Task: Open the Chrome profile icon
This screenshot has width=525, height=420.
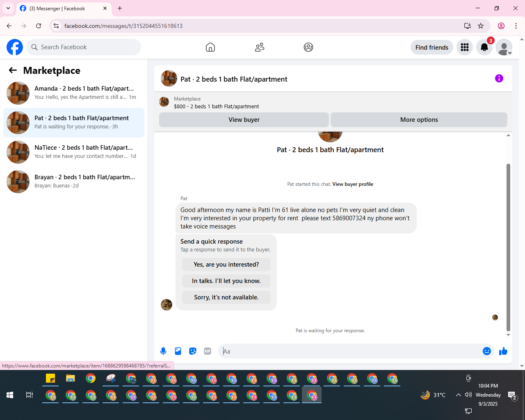Action: (501, 26)
